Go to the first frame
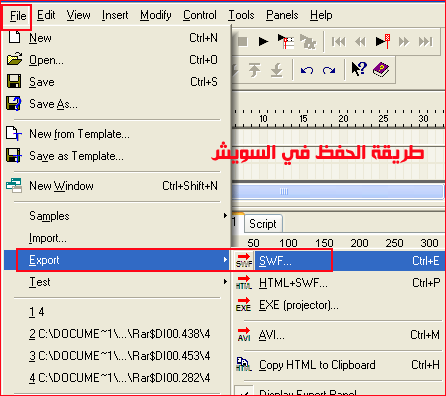Image resolution: width=446 pixels, height=396 pixels. pos(338,42)
